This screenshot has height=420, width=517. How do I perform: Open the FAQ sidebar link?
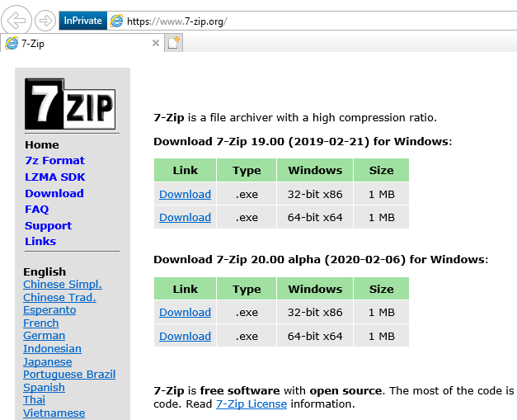click(x=37, y=210)
